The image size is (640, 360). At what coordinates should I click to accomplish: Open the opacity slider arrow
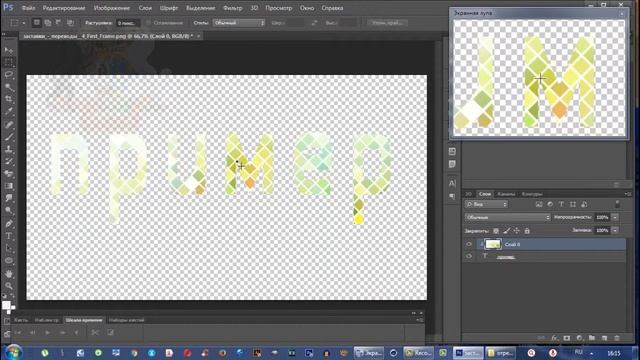pyautogui.click(x=615, y=218)
